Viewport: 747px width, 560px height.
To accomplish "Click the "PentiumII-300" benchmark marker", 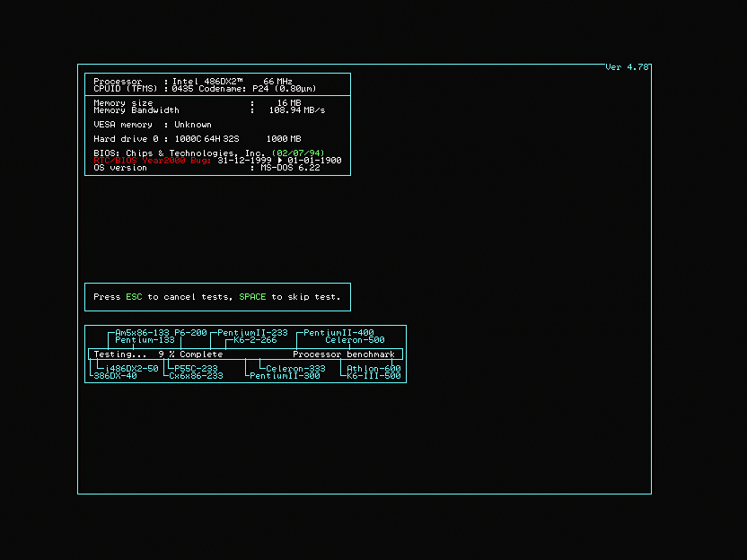I will coord(285,375).
